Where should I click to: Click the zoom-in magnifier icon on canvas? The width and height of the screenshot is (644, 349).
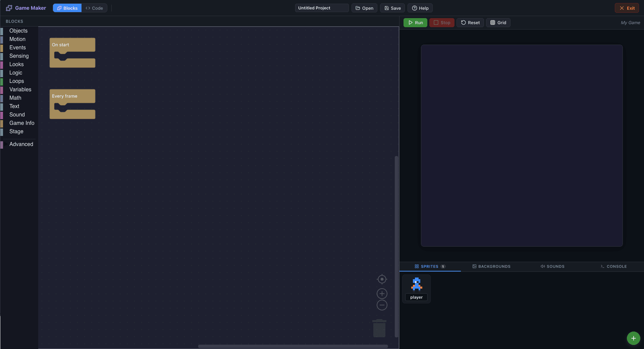[382, 294]
